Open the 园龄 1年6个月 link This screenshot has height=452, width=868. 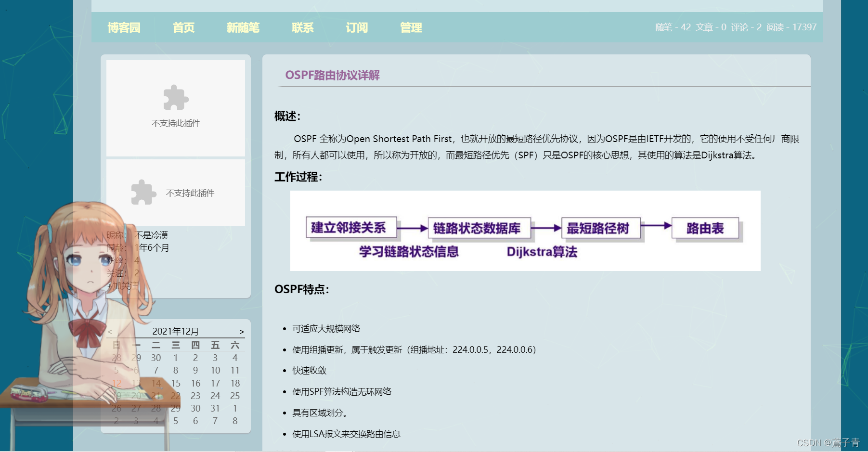coord(152,247)
